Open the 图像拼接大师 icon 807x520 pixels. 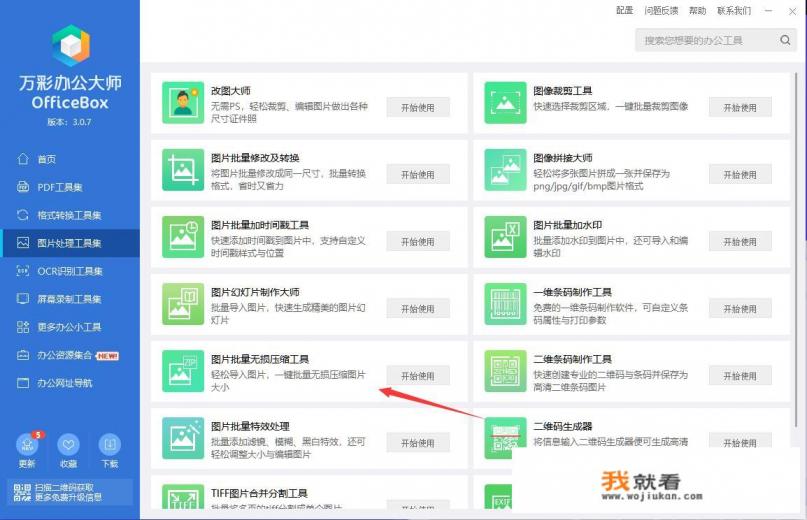[505, 170]
